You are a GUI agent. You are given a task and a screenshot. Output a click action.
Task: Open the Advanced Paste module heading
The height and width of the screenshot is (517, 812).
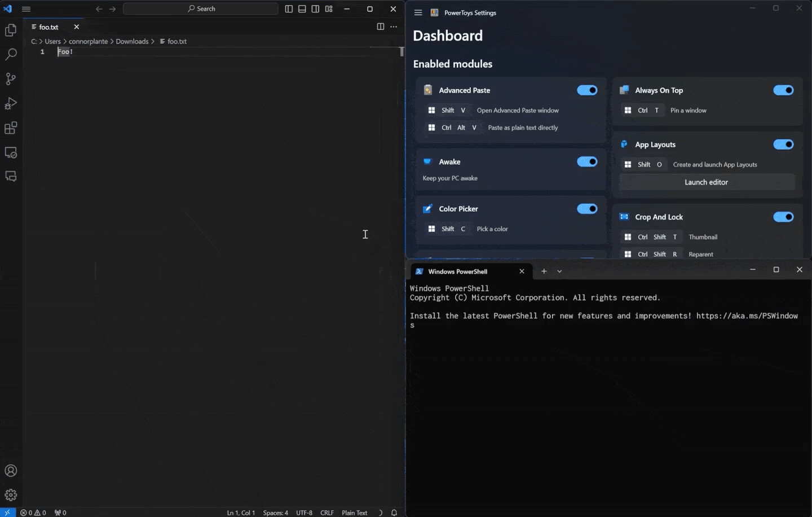[465, 90]
